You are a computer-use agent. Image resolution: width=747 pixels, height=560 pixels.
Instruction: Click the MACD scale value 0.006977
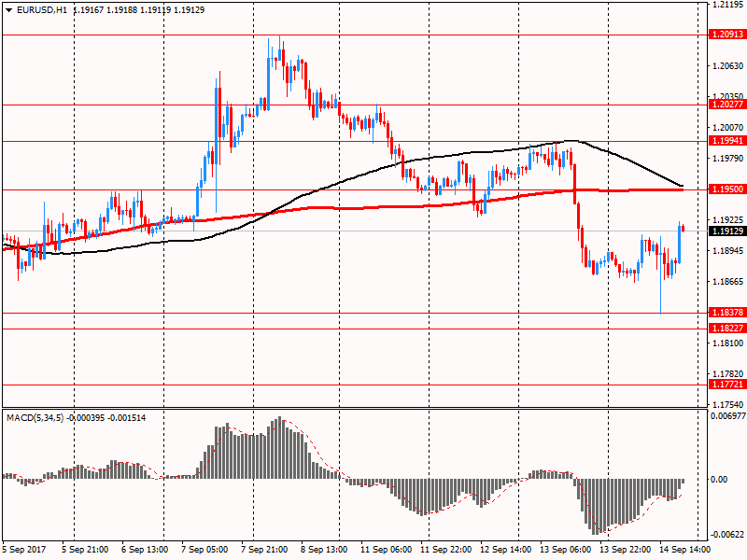(x=728, y=415)
